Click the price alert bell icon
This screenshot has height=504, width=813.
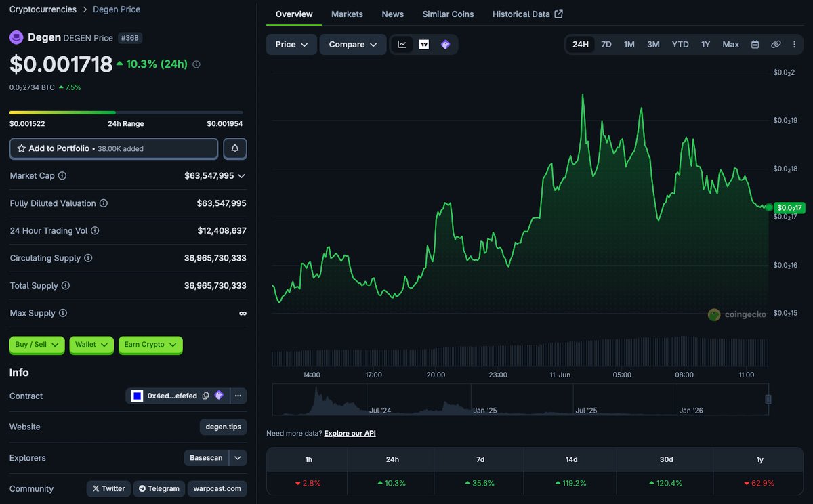[235, 148]
